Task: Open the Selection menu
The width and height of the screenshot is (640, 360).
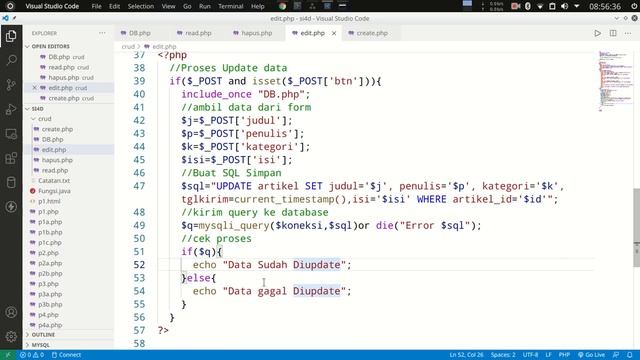Action: pos(140,6)
